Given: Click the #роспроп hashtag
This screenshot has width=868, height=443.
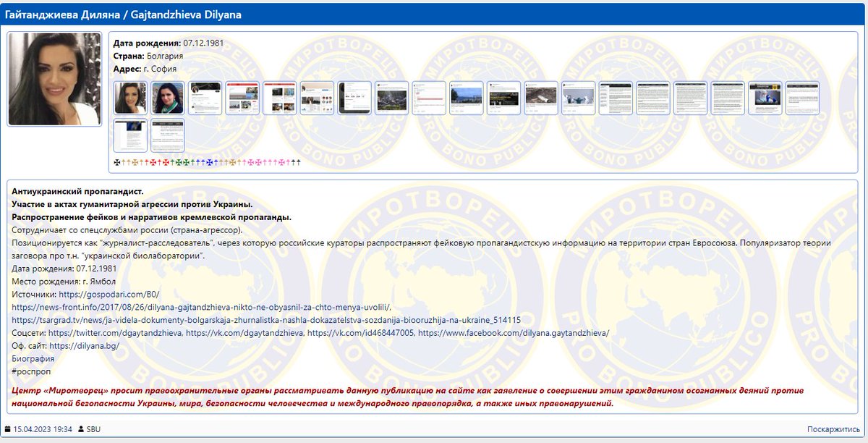Looking at the screenshot, I should [31, 371].
